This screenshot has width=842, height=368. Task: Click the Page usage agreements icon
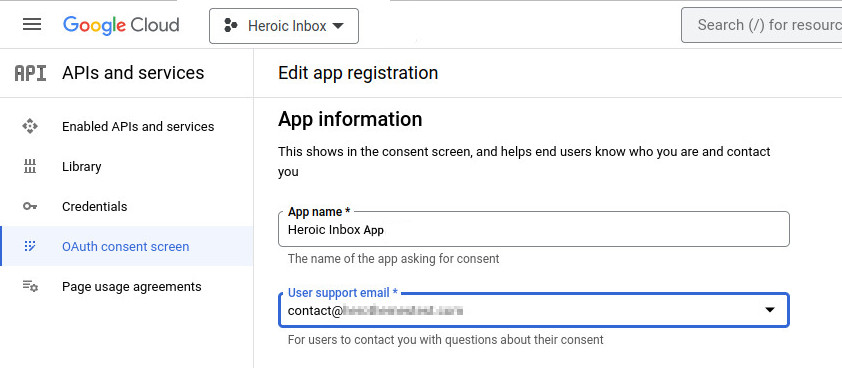click(x=30, y=286)
